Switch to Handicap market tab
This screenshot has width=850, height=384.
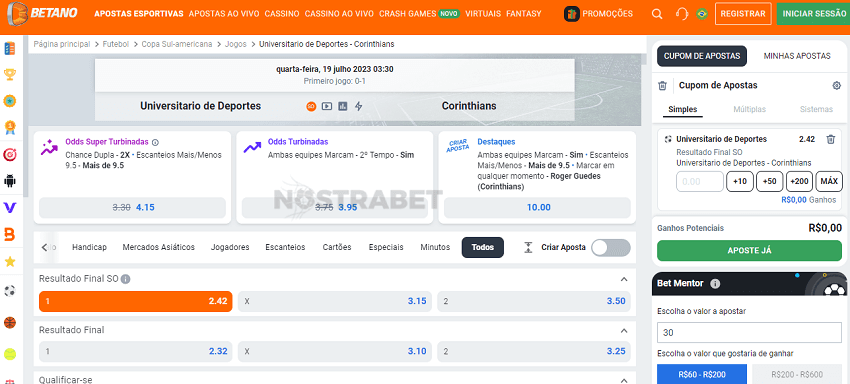point(89,247)
